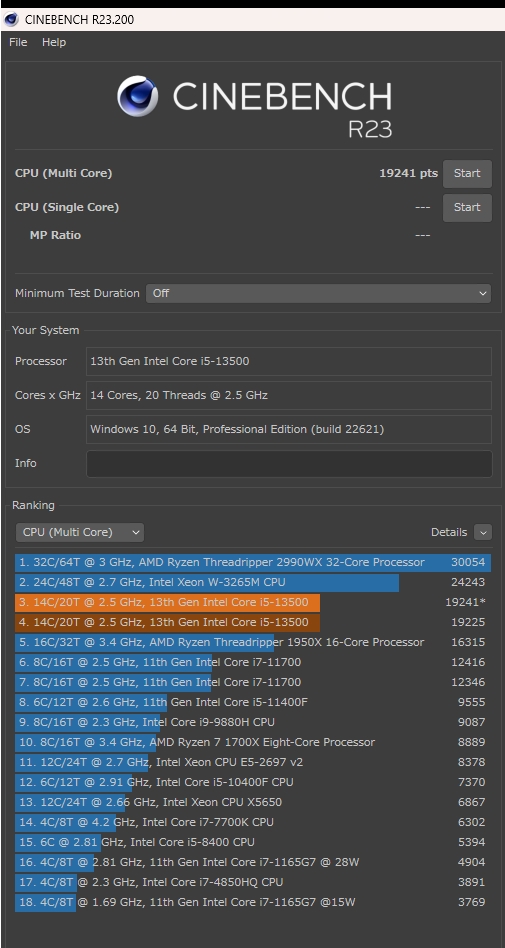
Task: Expand the Details toggle arrow
Action: (483, 533)
